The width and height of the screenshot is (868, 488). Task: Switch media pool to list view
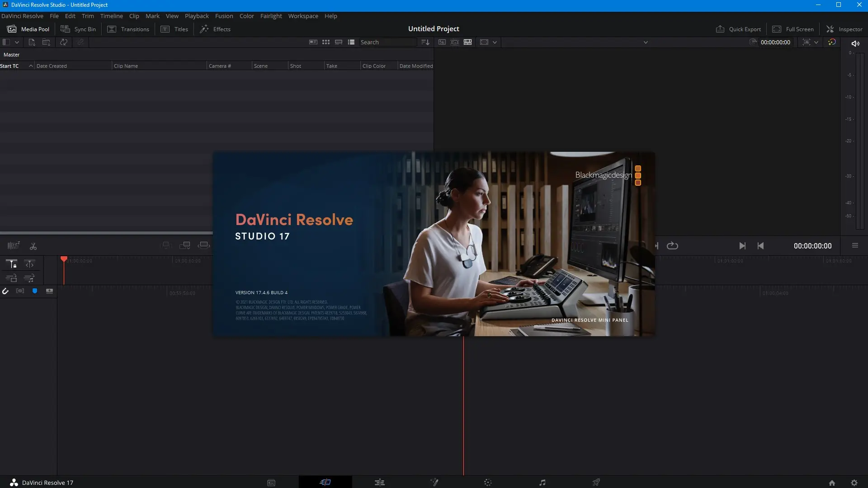coord(351,42)
